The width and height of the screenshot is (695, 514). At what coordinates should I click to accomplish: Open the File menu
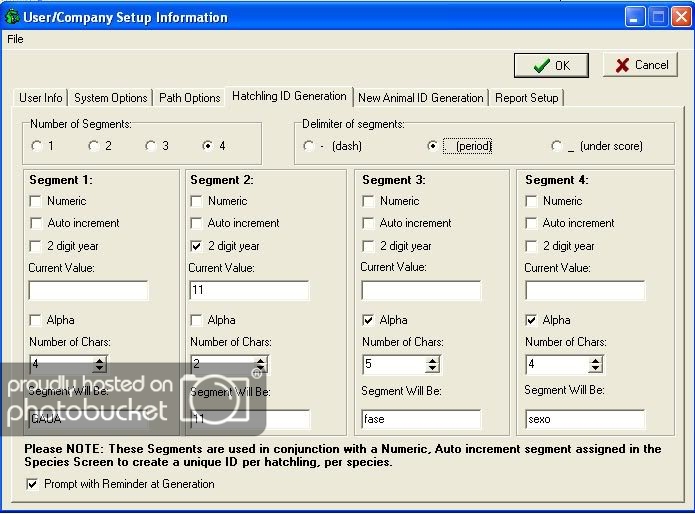(15, 39)
